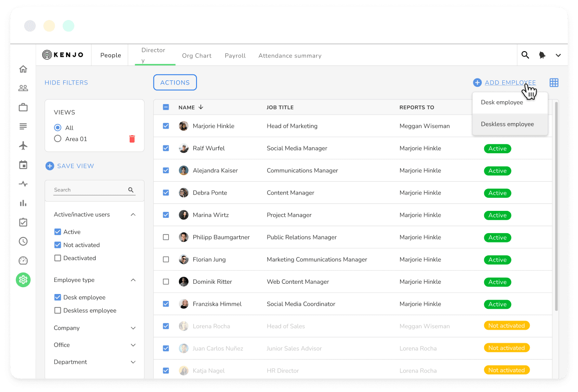
Task: Check the Deactivated filter checkbox
Action: [x=58, y=258]
